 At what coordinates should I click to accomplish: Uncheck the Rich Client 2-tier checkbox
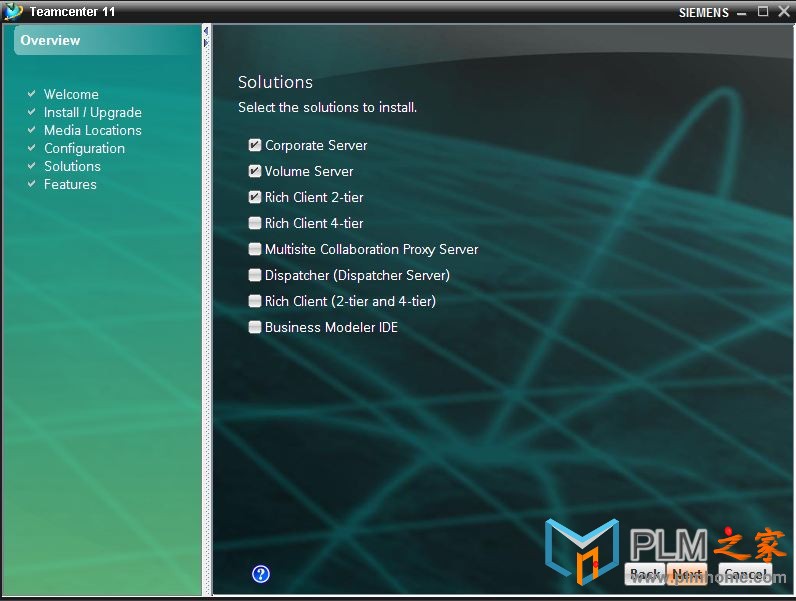255,197
